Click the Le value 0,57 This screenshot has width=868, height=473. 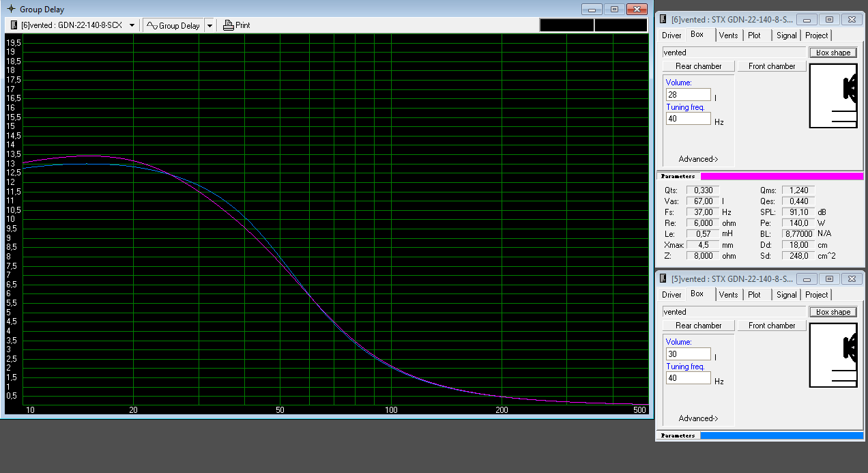[701, 234]
